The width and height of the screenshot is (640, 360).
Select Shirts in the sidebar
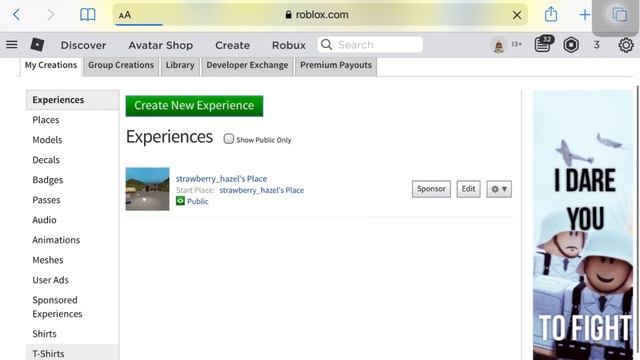pos(44,334)
